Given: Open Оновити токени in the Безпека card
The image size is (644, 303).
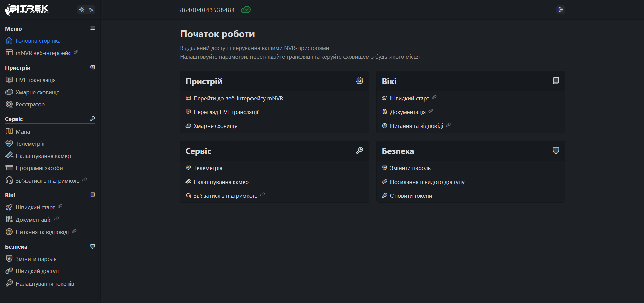Looking at the screenshot, I should tap(411, 196).
